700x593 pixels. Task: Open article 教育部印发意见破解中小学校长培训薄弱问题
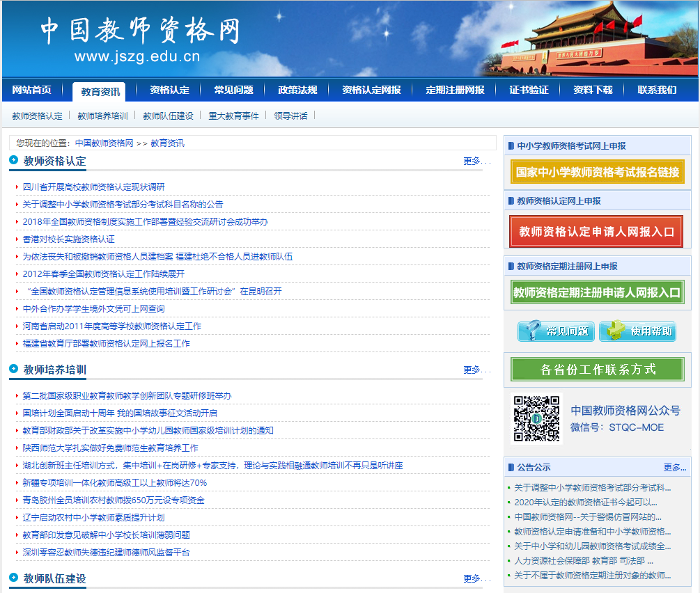[x=107, y=535]
